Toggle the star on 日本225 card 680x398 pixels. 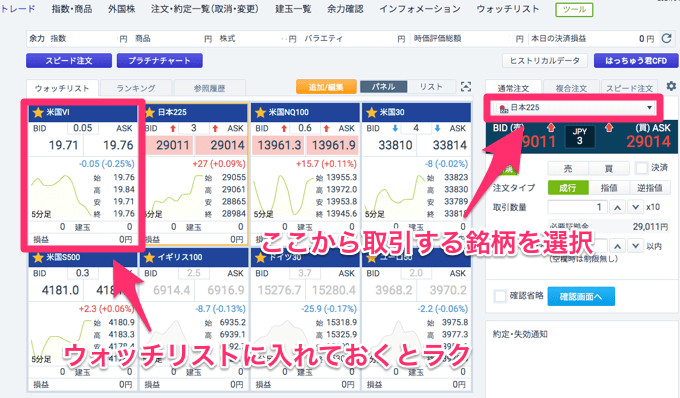click(x=150, y=113)
